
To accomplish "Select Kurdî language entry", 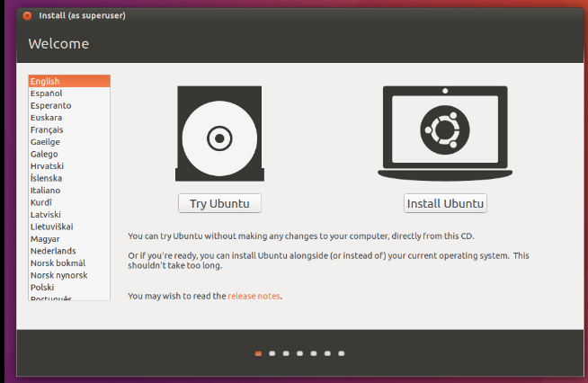I will coord(69,202).
